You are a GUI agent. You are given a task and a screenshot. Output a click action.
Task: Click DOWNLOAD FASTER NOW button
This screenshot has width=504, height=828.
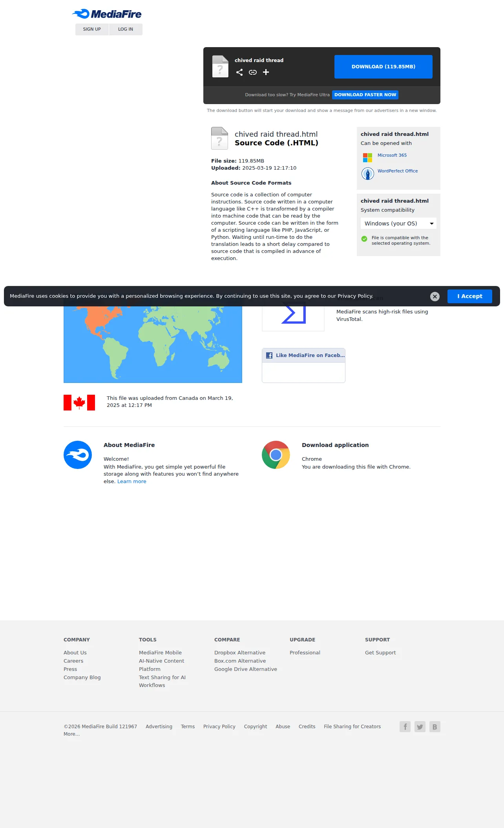point(365,95)
